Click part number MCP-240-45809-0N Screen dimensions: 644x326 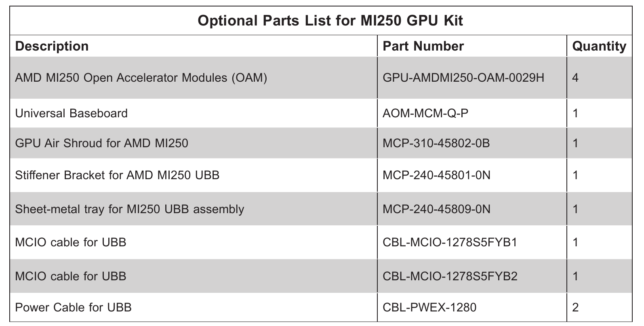[436, 209]
